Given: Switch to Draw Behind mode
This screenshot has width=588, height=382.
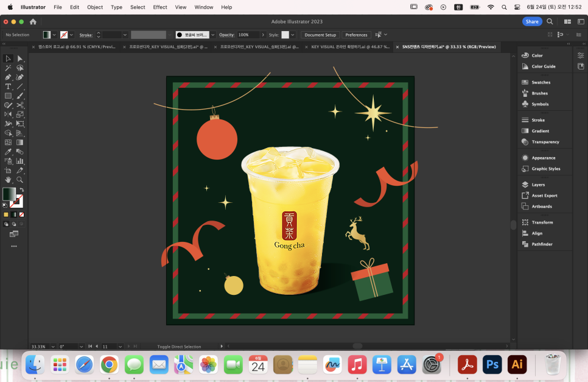Looking at the screenshot, I should (x=14, y=224).
